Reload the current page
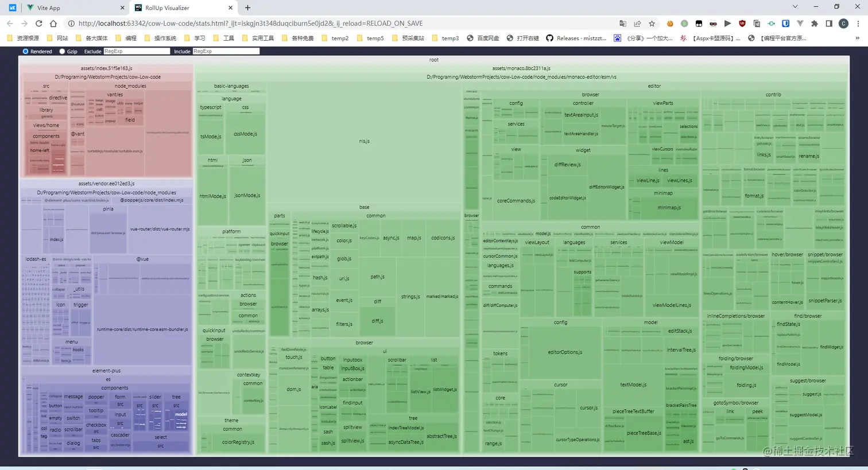This screenshot has width=868, height=470. click(38, 24)
